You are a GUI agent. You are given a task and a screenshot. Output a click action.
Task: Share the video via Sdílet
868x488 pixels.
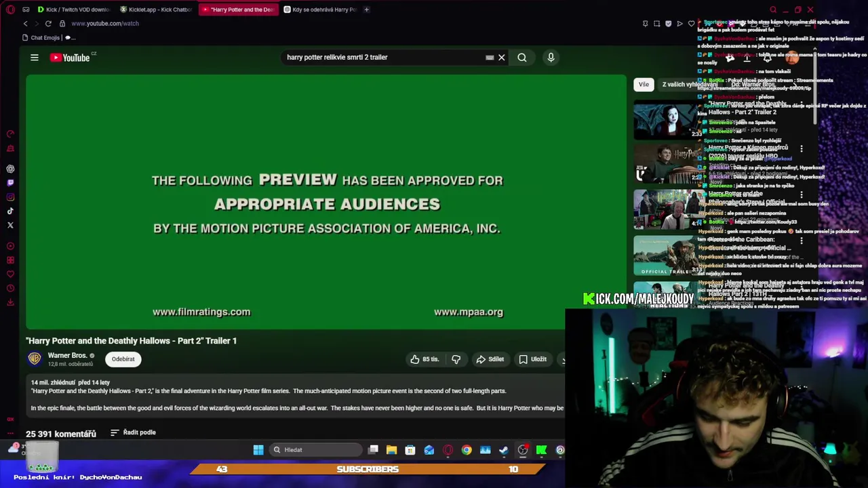point(490,359)
